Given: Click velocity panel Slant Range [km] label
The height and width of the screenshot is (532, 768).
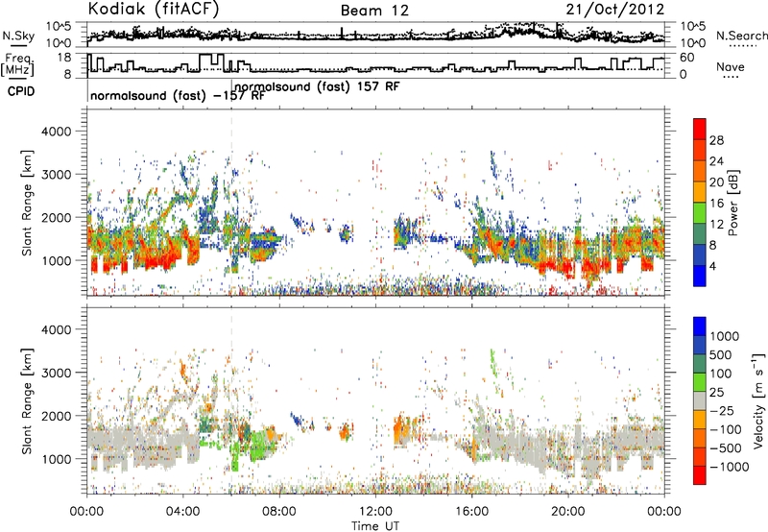Looking at the screenshot, I should (x=27, y=400).
